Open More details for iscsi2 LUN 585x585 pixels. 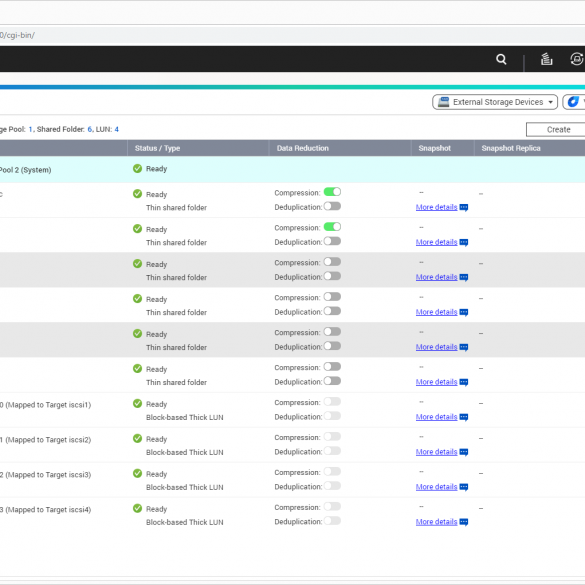tap(436, 452)
